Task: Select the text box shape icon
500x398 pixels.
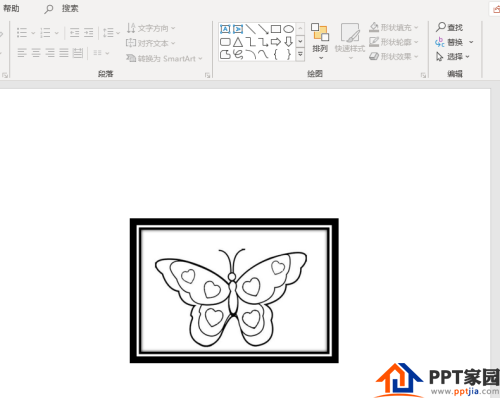Action: pos(225,29)
